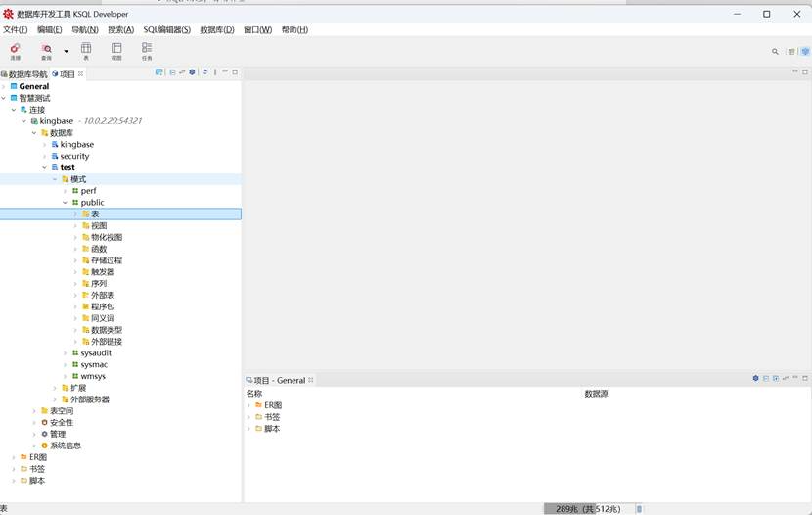Collapse the 智慧测试 project node

(x=4, y=98)
